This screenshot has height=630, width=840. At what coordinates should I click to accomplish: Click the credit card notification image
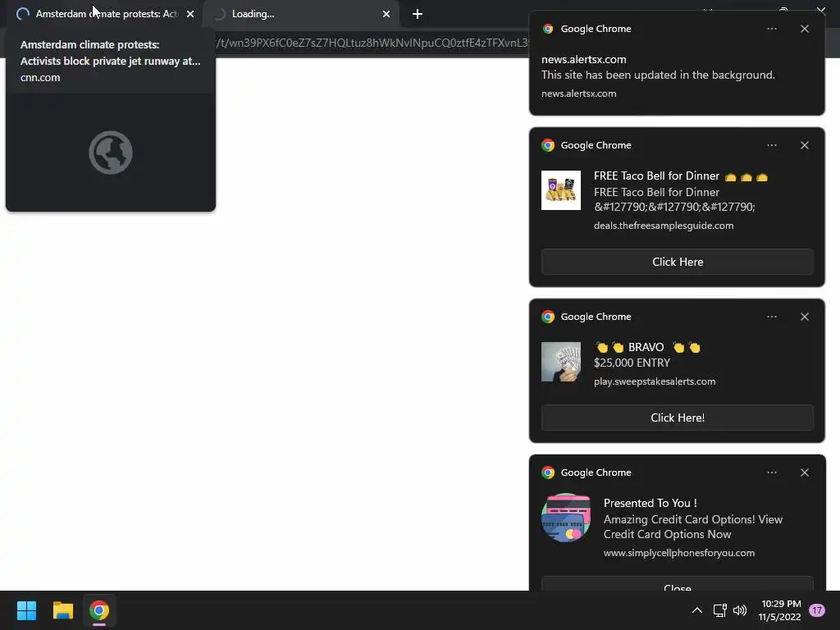point(566,518)
